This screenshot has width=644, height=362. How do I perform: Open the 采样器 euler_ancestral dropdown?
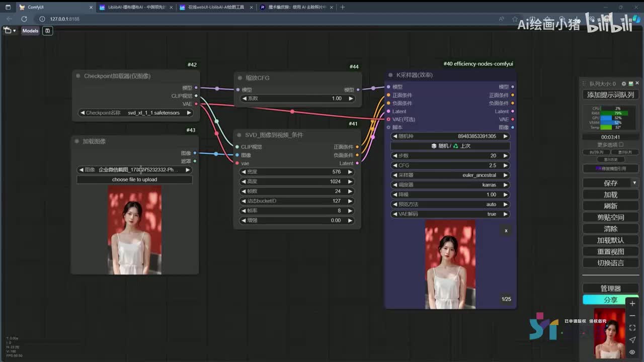point(450,175)
